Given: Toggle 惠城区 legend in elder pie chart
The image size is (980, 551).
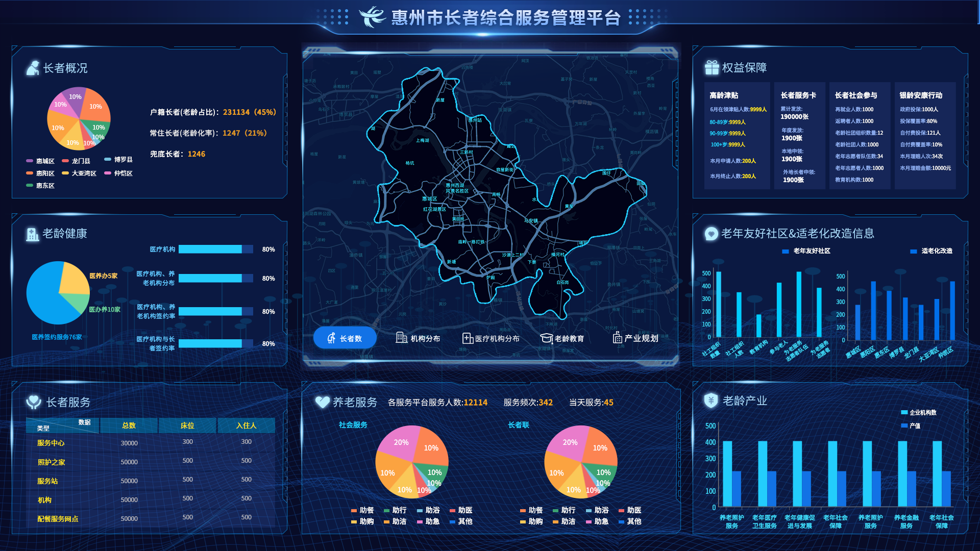Looking at the screenshot, I should click(x=40, y=161).
